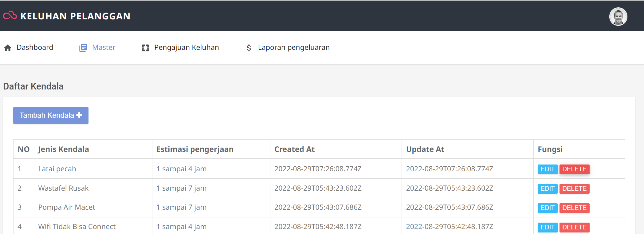Edit the Pompa Air Macet row

[x=547, y=208]
